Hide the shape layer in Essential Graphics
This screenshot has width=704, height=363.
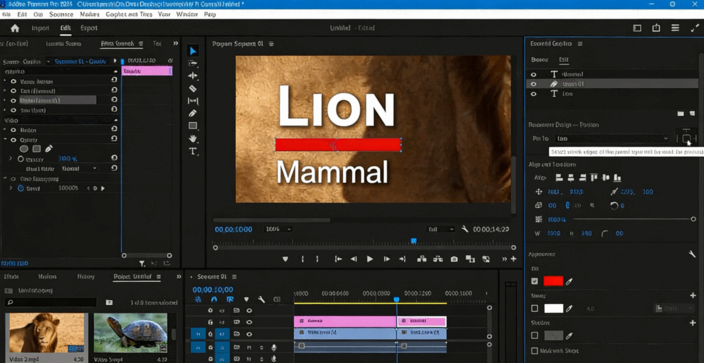pyautogui.click(x=533, y=84)
